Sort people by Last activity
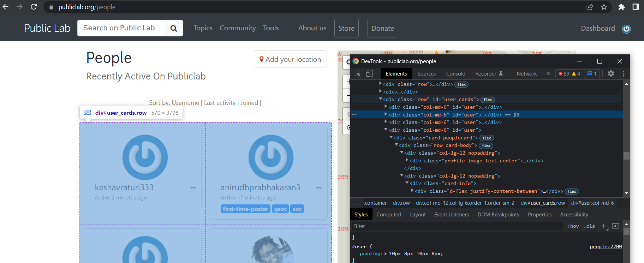644x263 pixels. pyautogui.click(x=220, y=103)
